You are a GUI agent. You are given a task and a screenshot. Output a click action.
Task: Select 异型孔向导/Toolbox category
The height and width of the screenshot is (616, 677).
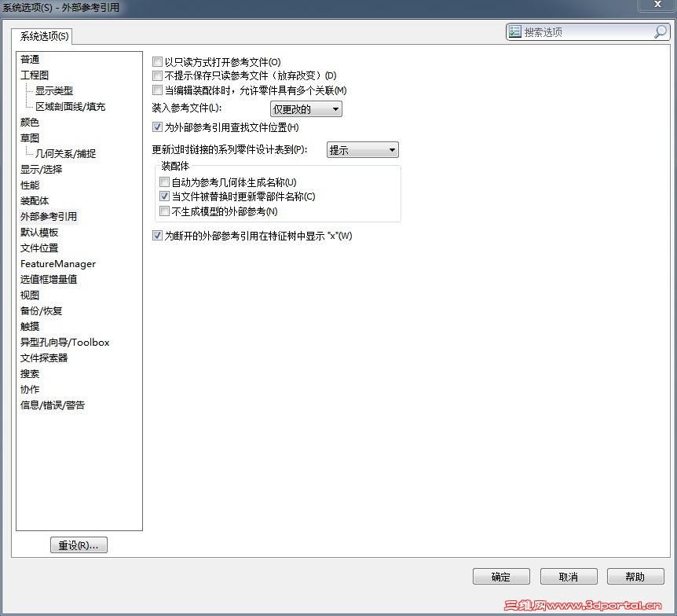pos(64,342)
